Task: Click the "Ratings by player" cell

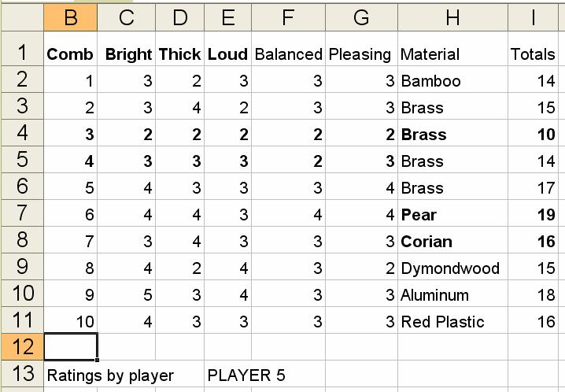Action: tap(110, 375)
